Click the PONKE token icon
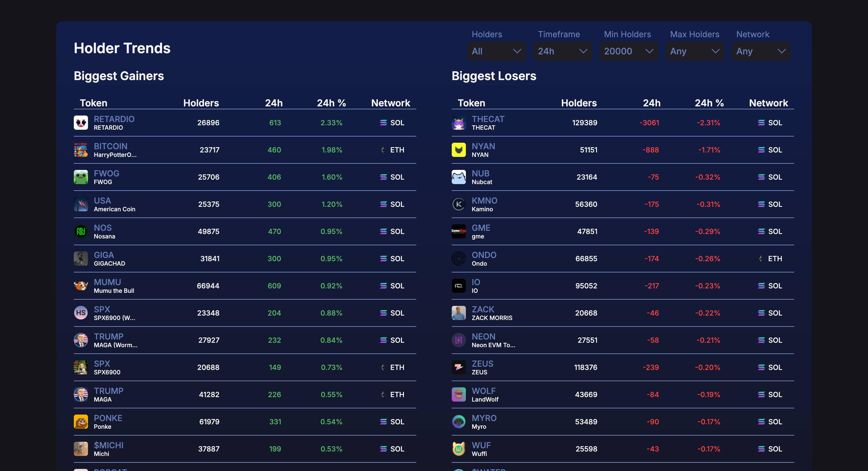868x471 pixels. 81,421
